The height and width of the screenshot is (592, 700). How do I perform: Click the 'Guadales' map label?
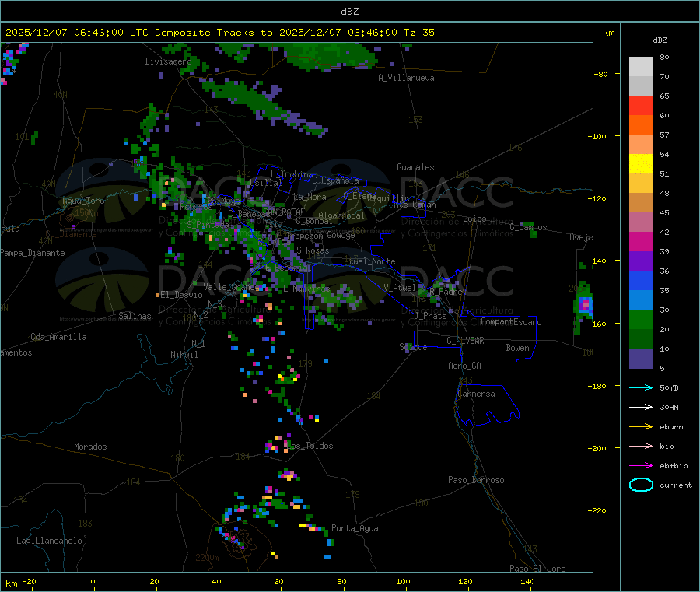pyautogui.click(x=415, y=167)
